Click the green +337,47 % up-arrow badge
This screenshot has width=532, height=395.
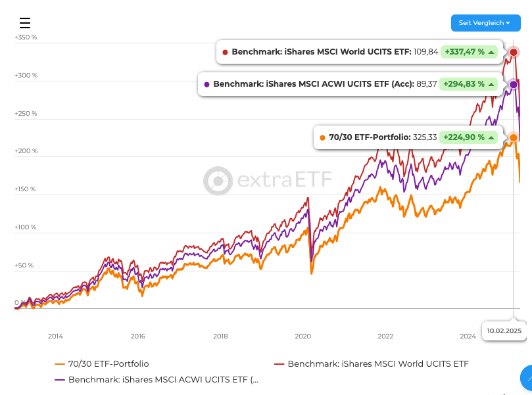[469, 52]
